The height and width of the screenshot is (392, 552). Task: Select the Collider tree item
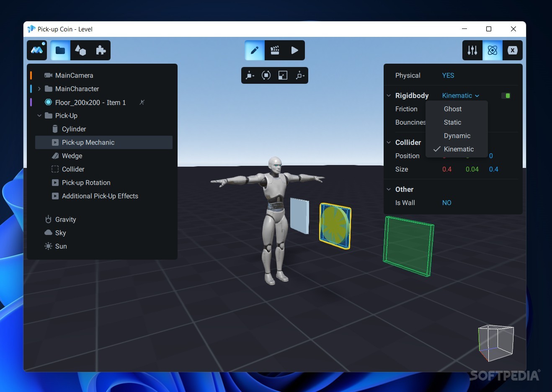click(73, 169)
